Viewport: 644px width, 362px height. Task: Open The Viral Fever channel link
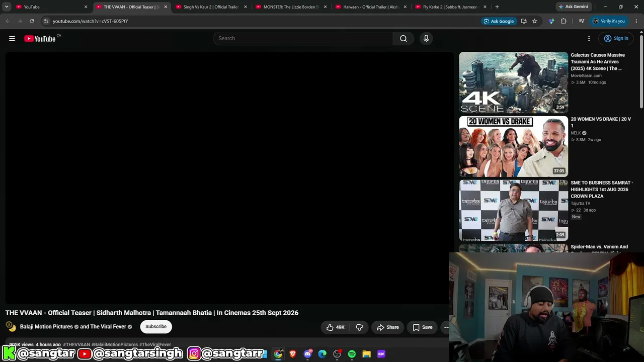pos(108,327)
